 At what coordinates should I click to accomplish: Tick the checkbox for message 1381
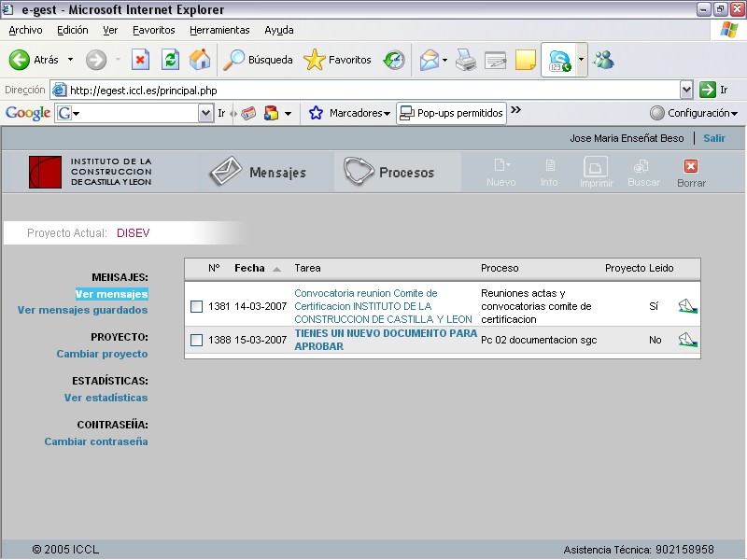196,306
